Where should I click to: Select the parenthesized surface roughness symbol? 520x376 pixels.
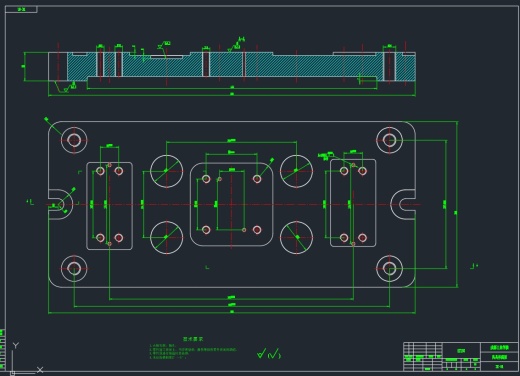click(x=274, y=354)
